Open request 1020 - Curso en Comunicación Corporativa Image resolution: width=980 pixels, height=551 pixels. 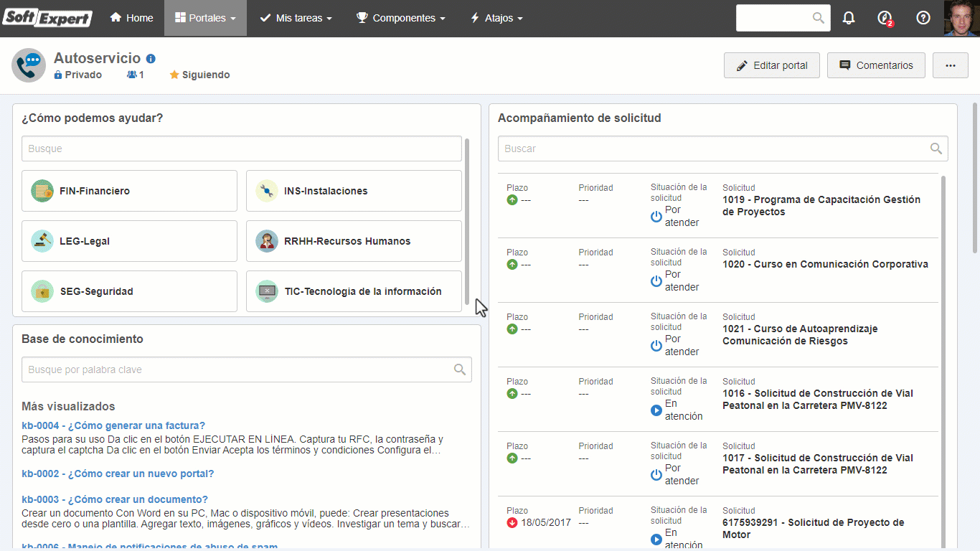coord(825,264)
